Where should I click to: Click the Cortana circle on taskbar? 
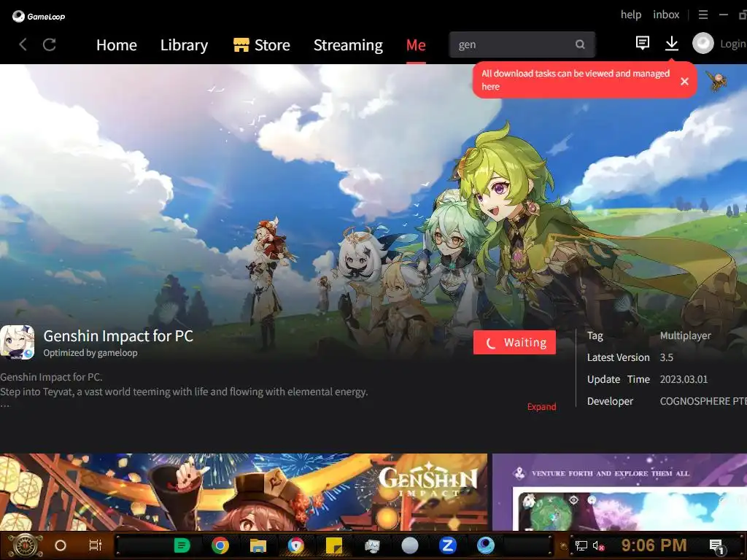(61, 545)
